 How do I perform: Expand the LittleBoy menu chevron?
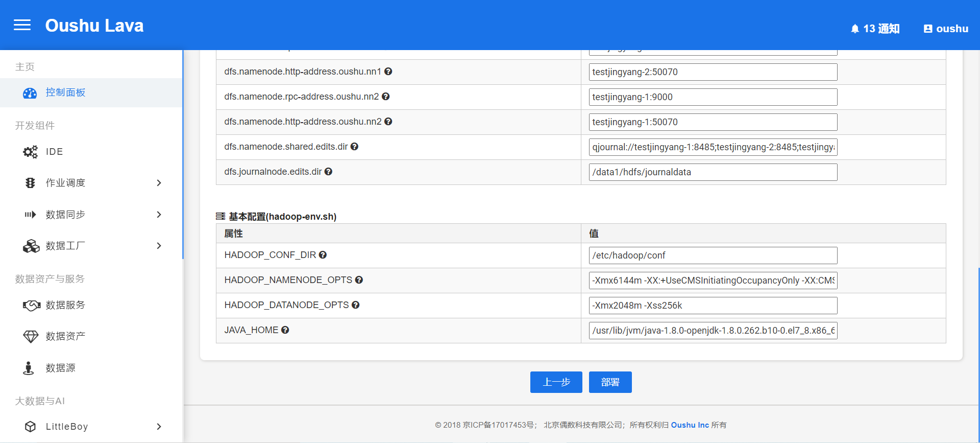(159, 427)
